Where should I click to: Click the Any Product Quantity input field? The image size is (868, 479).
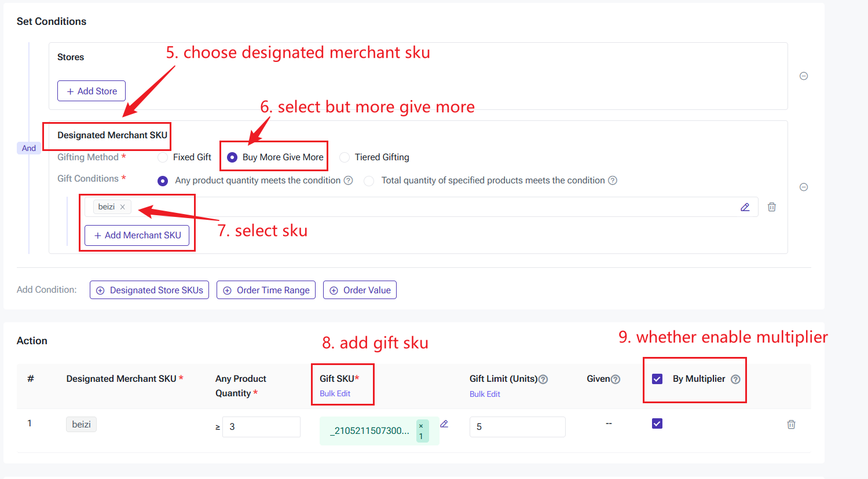point(261,427)
